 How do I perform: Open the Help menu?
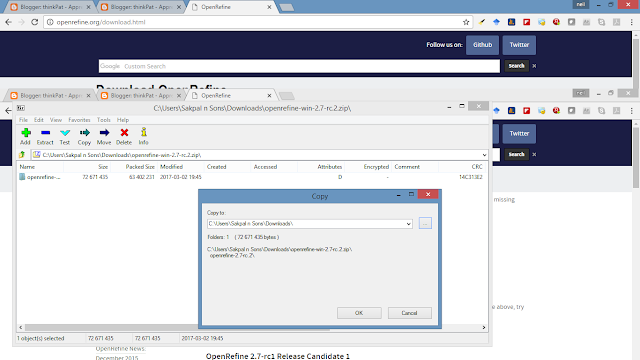[123, 120]
